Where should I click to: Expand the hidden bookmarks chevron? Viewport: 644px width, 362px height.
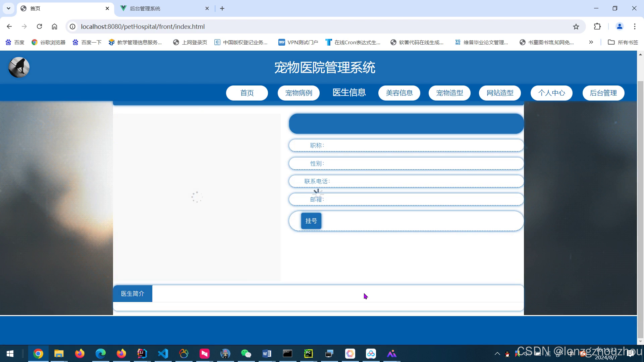(591, 42)
